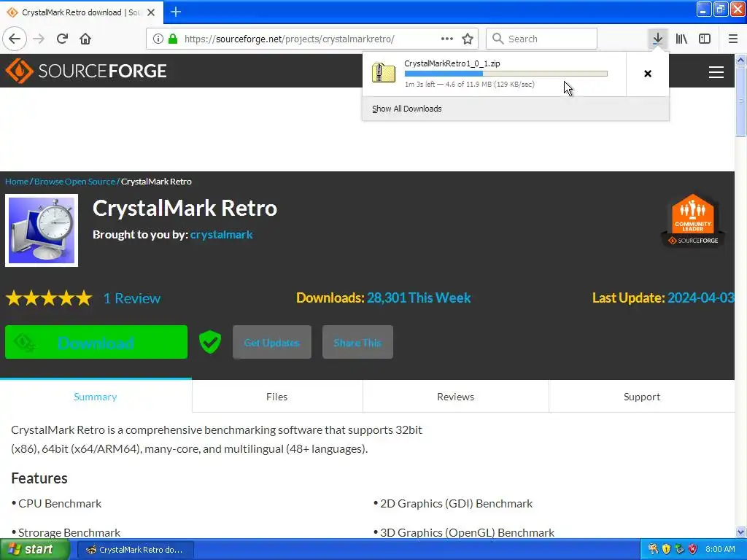747x560 pixels.
Task: Click the Community Leader badge
Action: (693, 220)
